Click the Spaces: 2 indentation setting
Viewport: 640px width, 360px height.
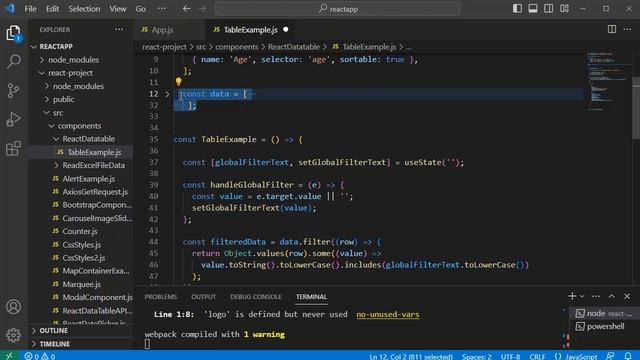point(476,356)
